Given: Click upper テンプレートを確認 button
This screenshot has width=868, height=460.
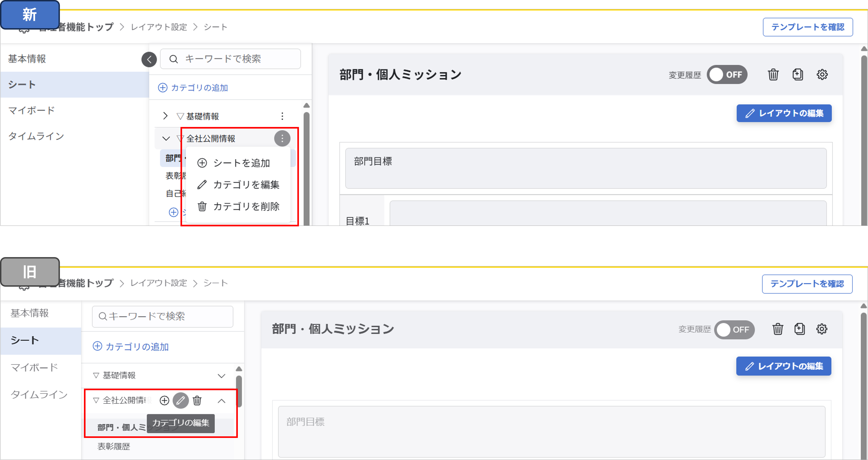Looking at the screenshot, I should point(808,27).
